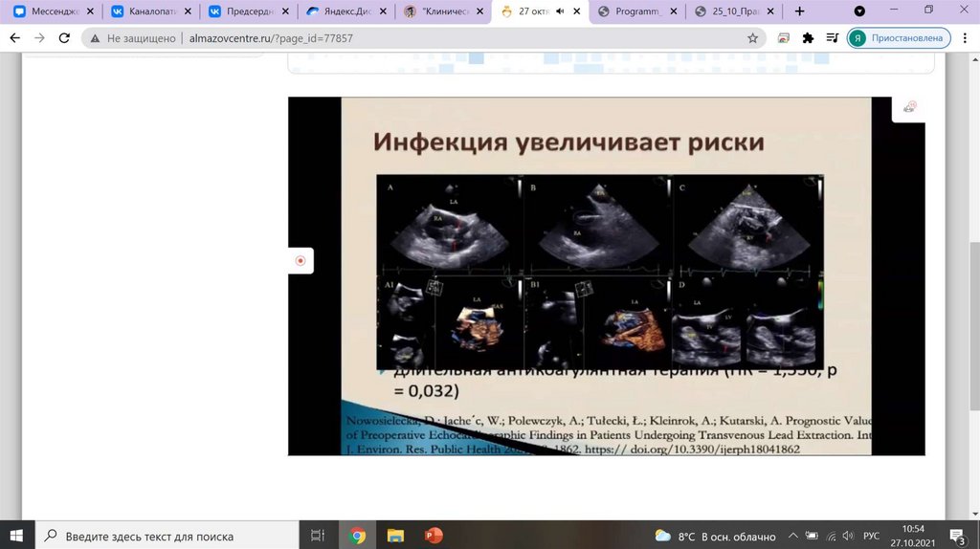Viewport: 980px width, 549px height.
Task: Open the notification center icon
Action: coord(958,536)
